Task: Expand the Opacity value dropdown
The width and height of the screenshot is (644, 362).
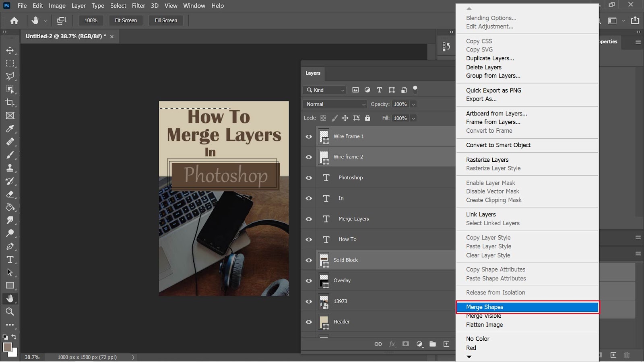Action: 413,104
